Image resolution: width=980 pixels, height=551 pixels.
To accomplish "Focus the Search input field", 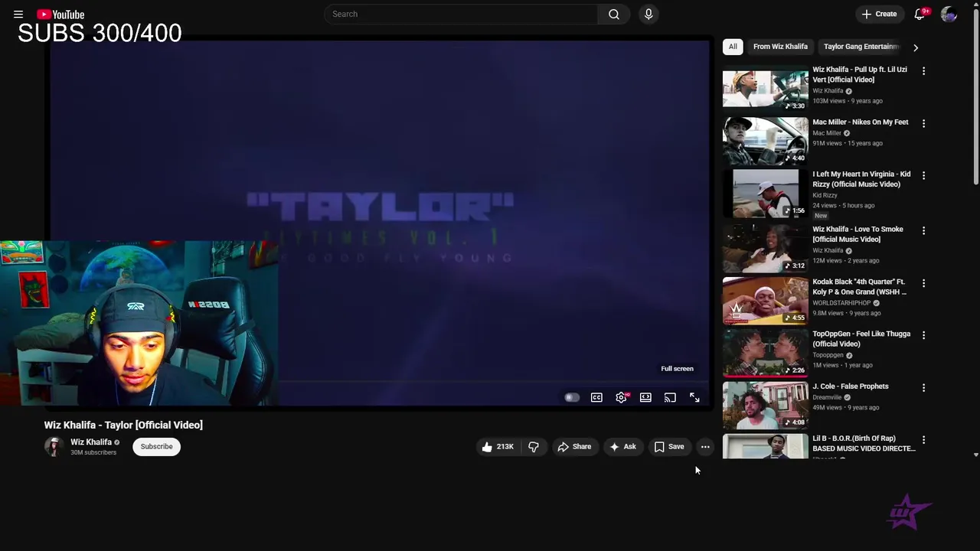I will pyautogui.click(x=461, y=14).
